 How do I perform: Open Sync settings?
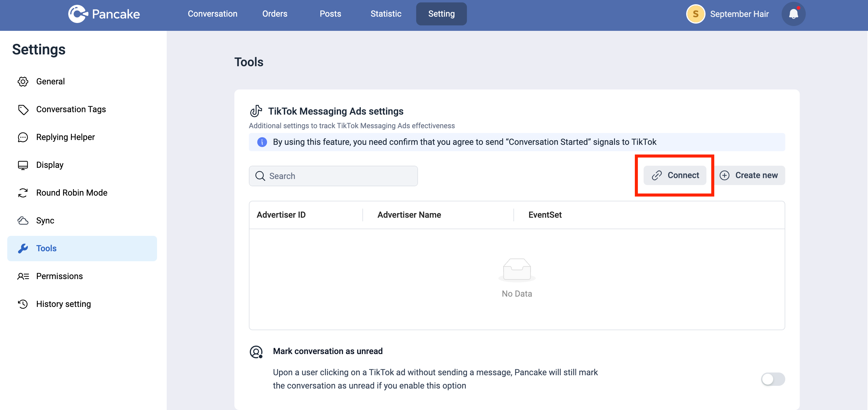click(x=82, y=220)
